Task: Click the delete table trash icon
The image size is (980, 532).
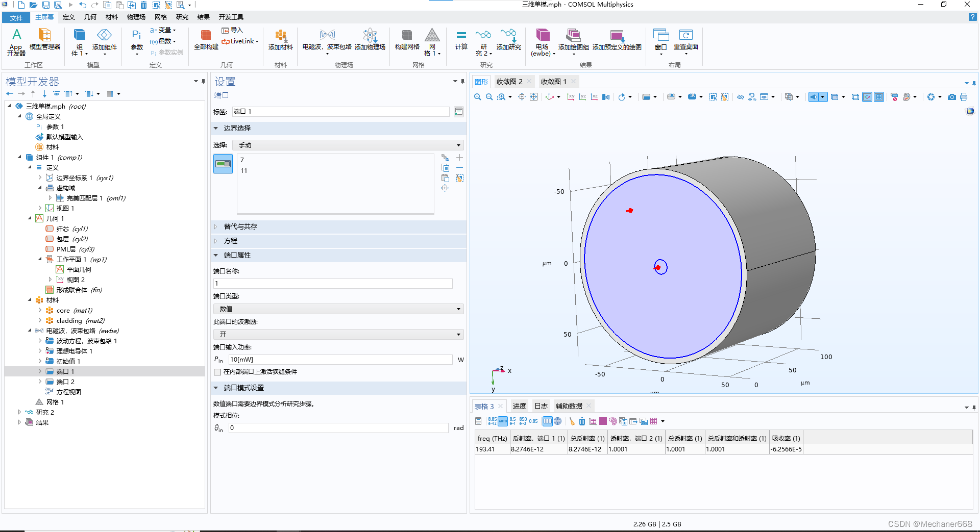Action: (x=582, y=421)
